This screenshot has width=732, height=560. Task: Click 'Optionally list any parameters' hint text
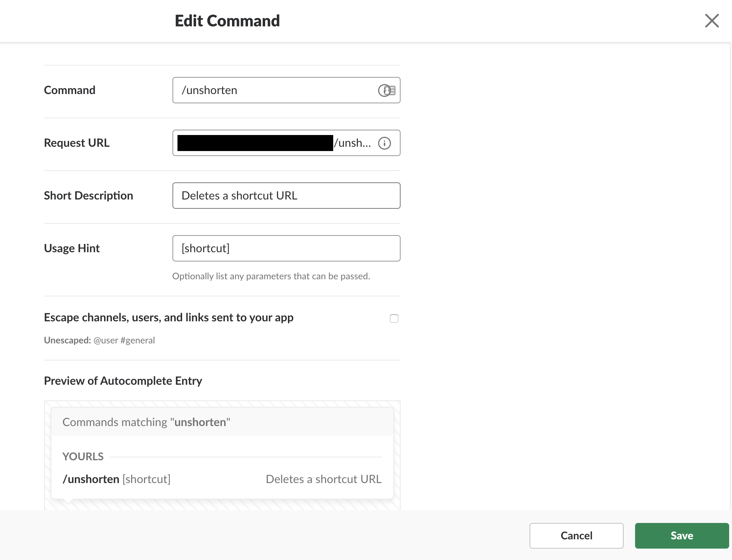(271, 276)
